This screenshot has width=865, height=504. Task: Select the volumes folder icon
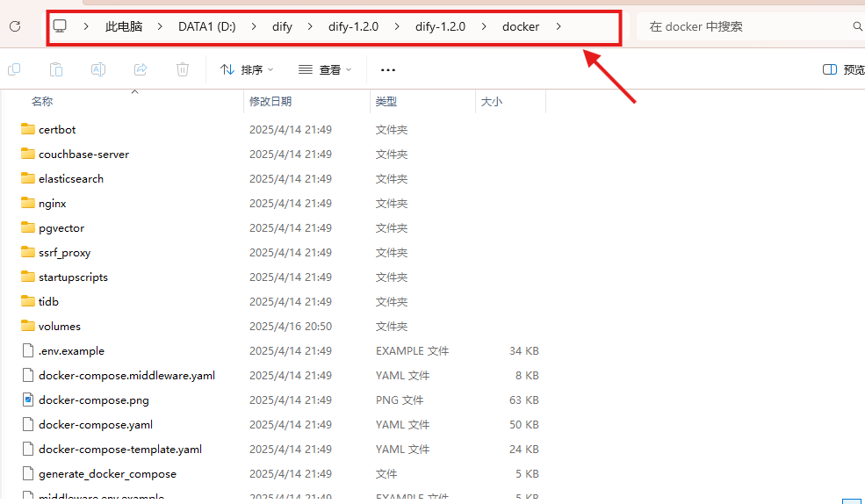coord(27,326)
